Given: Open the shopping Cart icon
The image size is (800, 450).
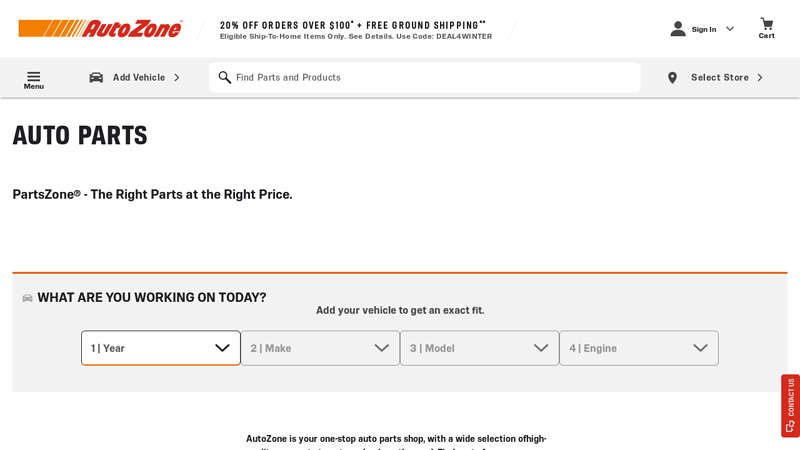Looking at the screenshot, I should click(x=766, y=24).
